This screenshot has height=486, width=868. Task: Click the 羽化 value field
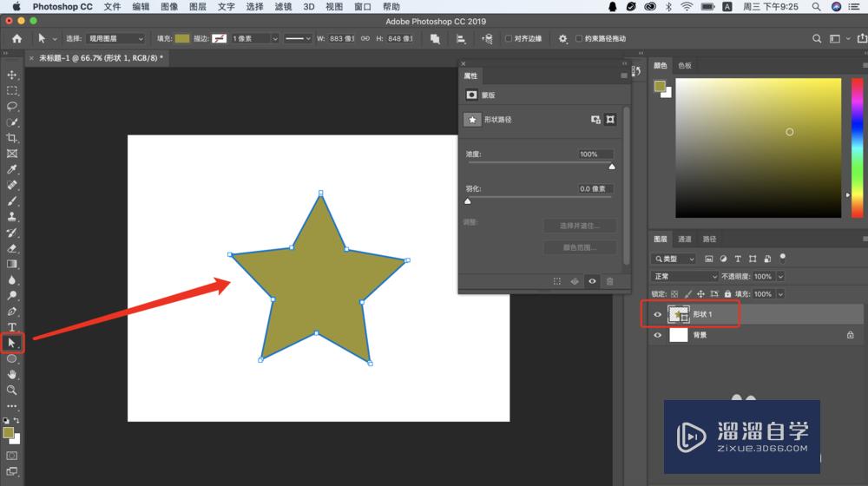(x=595, y=188)
